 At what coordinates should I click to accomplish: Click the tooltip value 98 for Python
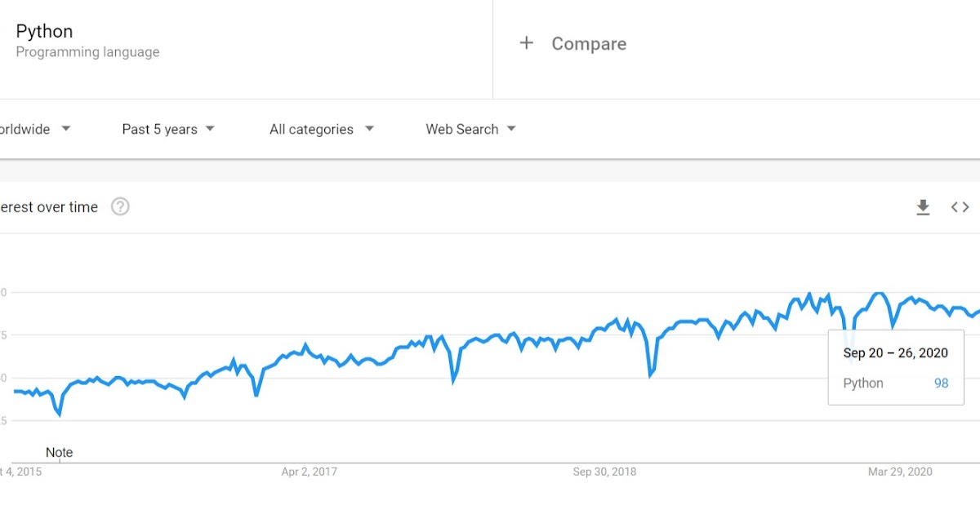942,383
